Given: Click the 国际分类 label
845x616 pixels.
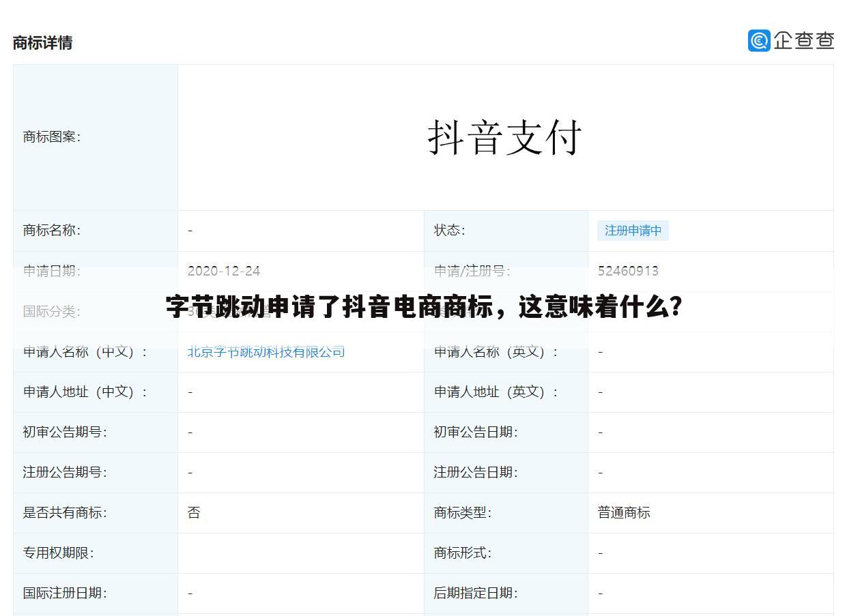Looking at the screenshot, I should 52,312.
